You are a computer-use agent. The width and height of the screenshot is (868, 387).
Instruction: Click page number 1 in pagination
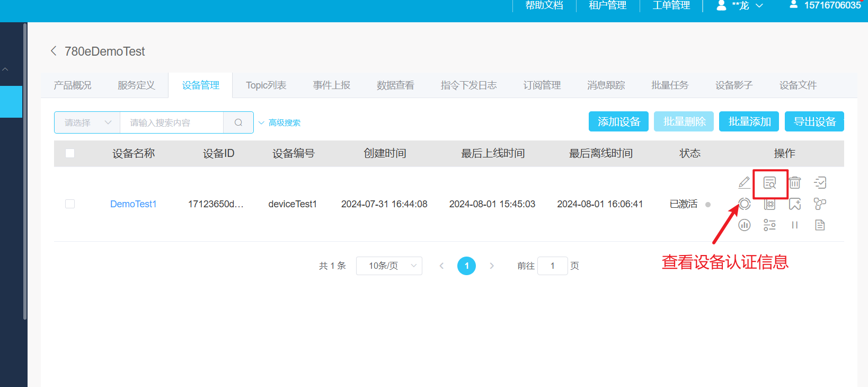coord(466,266)
